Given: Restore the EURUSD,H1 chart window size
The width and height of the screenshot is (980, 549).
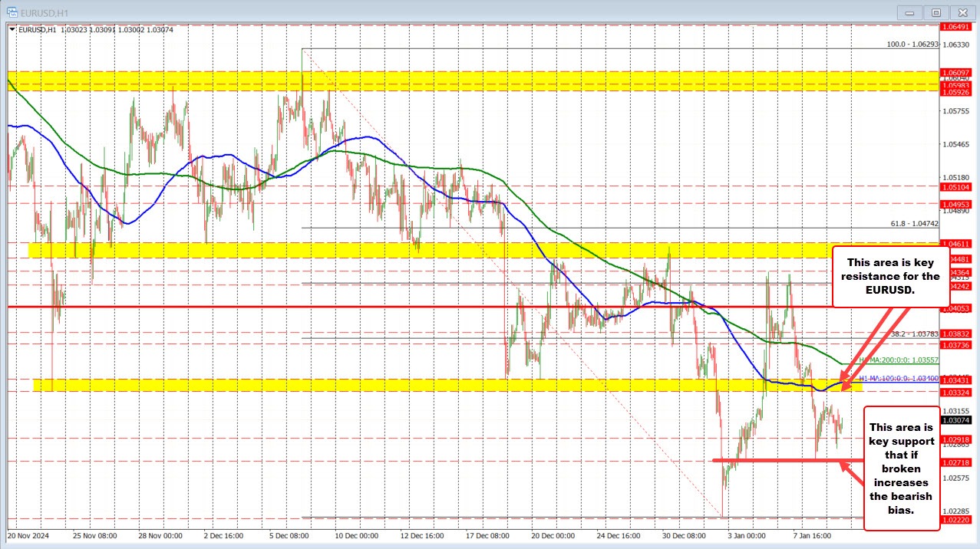Looking at the screenshot, I should click(x=936, y=12).
